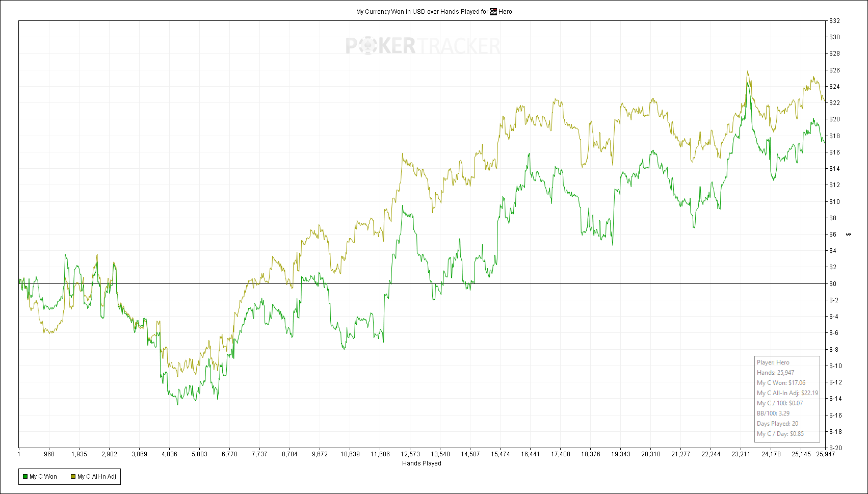Click the x-axis label '4,836'
The height and width of the screenshot is (494, 868).
169,454
